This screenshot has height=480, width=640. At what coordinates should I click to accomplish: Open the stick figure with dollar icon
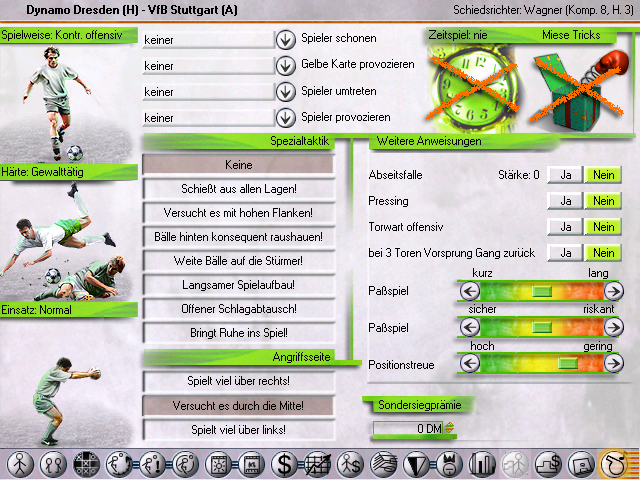(x=351, y=464)
